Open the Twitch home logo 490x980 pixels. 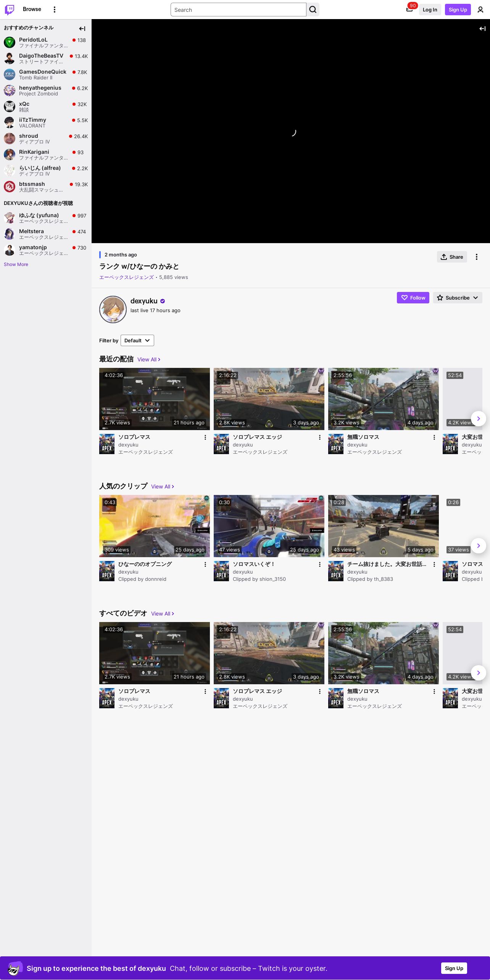point(10,10)
